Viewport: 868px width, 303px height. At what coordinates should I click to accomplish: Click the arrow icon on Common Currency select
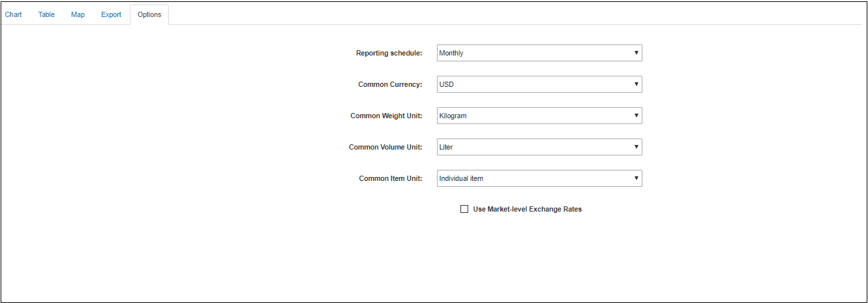[636, 84]
